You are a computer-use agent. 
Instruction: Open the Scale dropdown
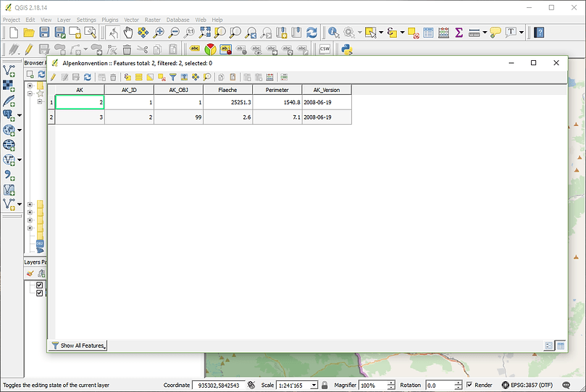click(x=314, y=385)
